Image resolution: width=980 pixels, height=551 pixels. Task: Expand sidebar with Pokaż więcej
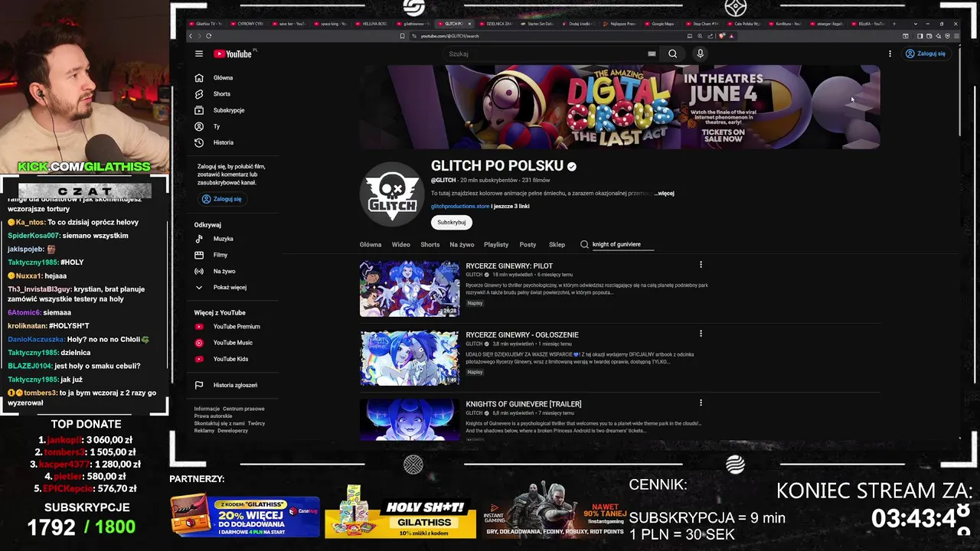tap(231, 287)
